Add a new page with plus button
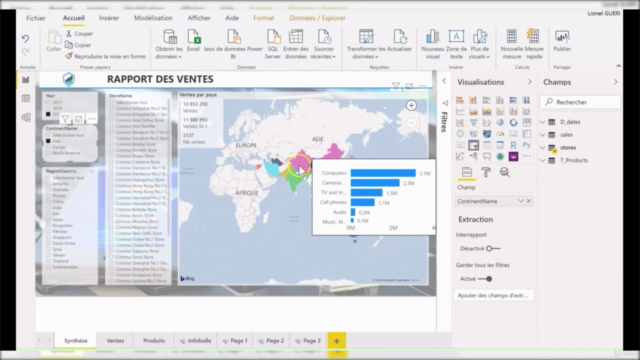The image size is (640, 360). [337, 341]
